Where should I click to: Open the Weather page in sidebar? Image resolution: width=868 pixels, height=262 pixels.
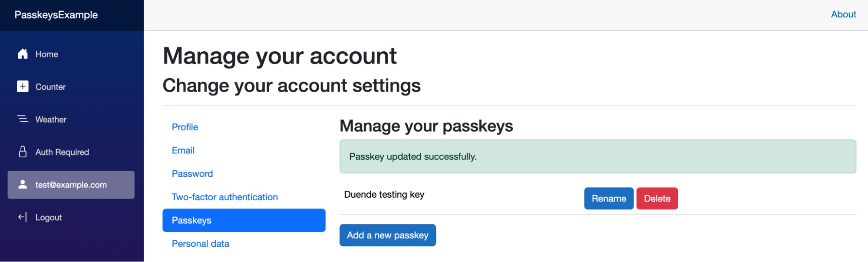pos(51,119)
